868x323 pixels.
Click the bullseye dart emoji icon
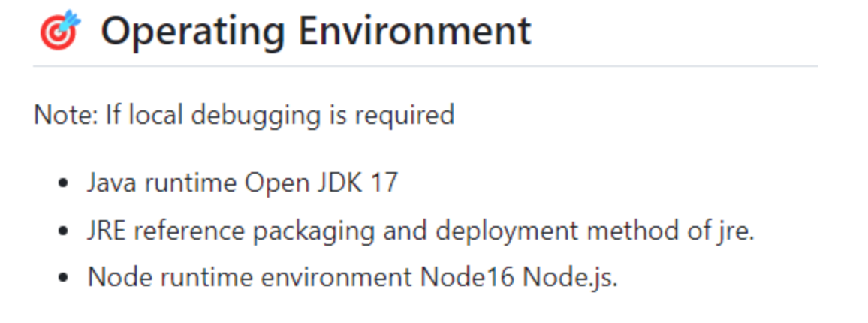coord(60,30)
